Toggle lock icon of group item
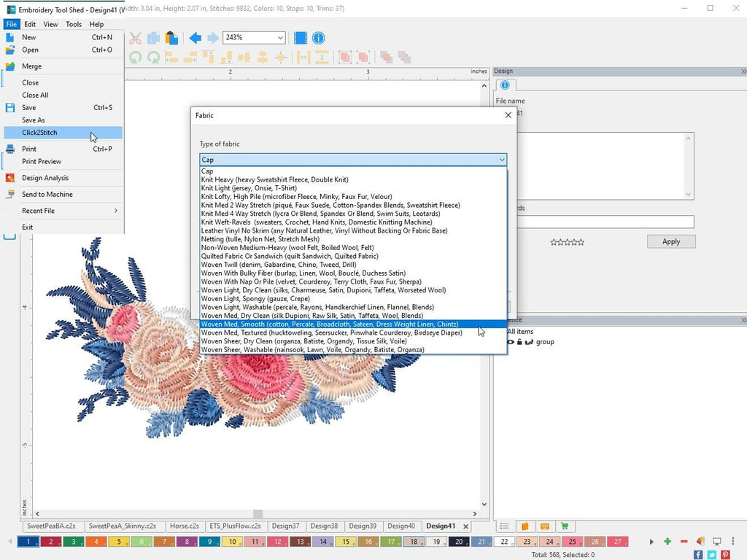747x560 pixels. point(519,342)
